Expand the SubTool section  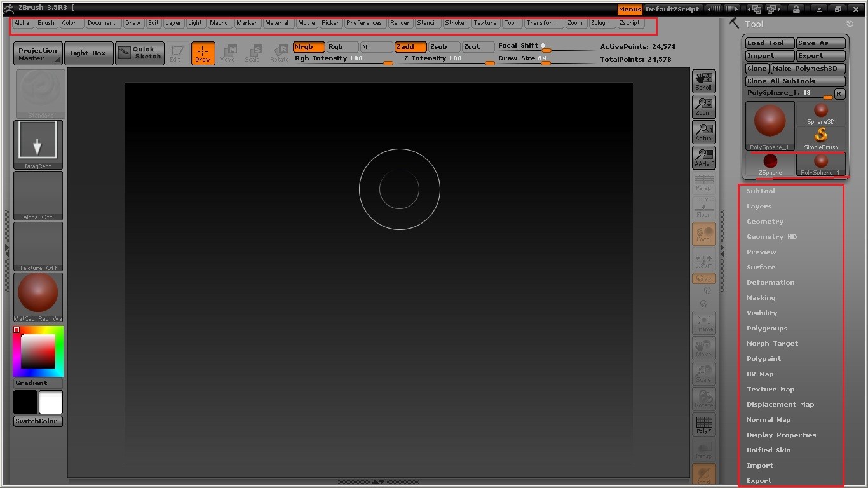coord(761,191)
